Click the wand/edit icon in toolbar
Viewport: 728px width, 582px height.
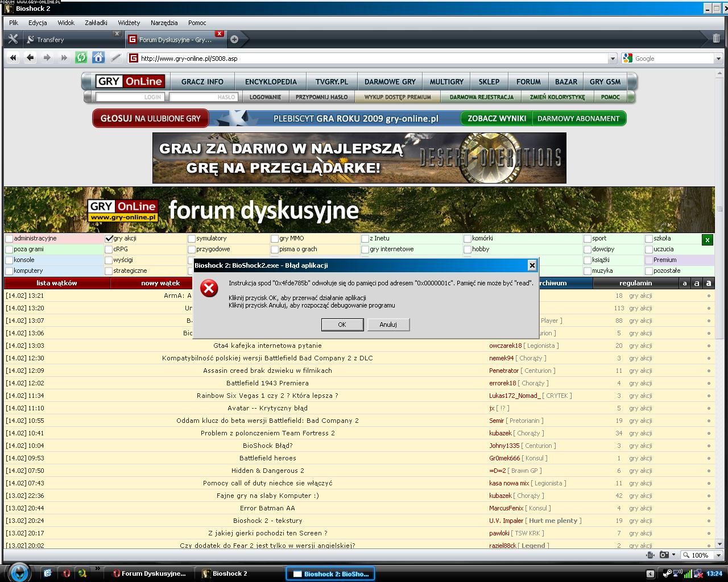(115, 58)
